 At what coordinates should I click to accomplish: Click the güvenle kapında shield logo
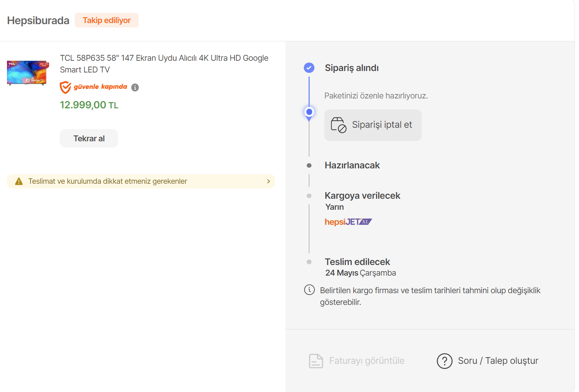66,87
